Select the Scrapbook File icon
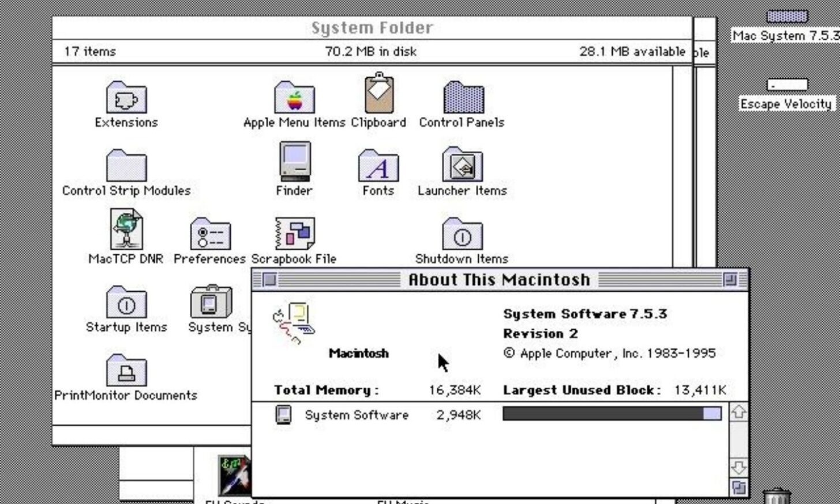This screenshot has width=840, height=504. tap(295, 233)
